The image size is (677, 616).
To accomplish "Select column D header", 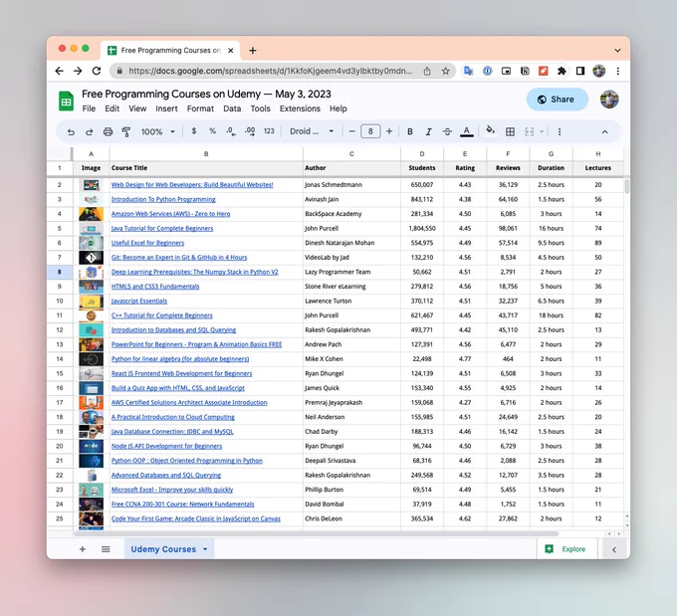I will point(422,153).
